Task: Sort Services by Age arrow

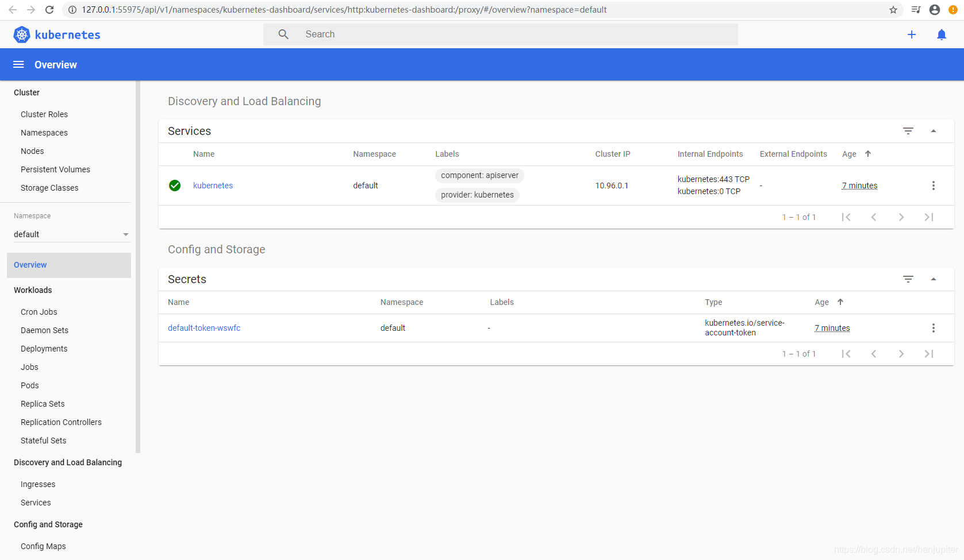Action: point(868,154)
